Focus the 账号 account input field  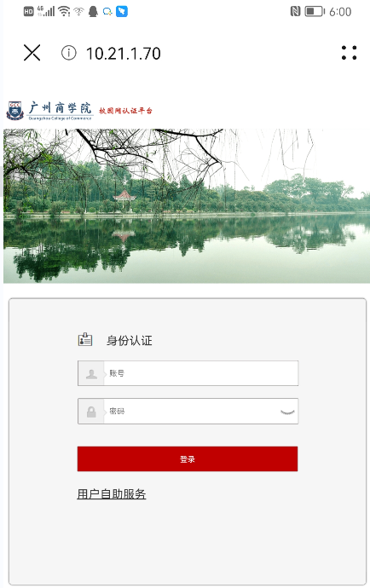pos(200,373)
